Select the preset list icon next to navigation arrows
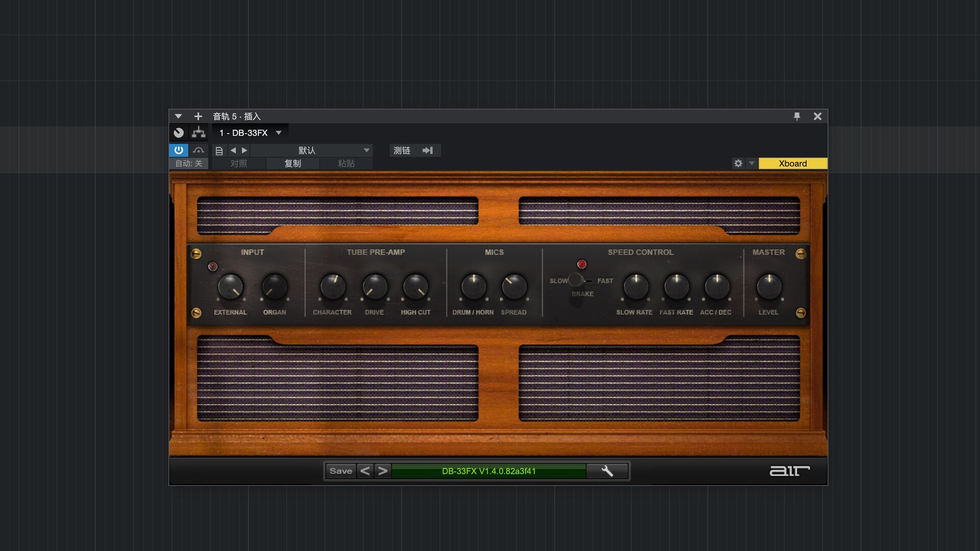The image size is (980, 551). pos(219,150)
